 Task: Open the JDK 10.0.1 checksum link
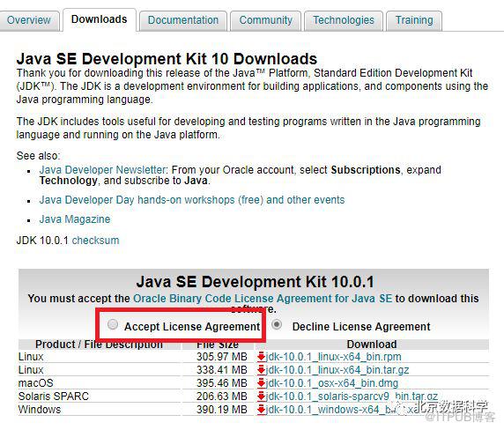(x=95, y=241)
